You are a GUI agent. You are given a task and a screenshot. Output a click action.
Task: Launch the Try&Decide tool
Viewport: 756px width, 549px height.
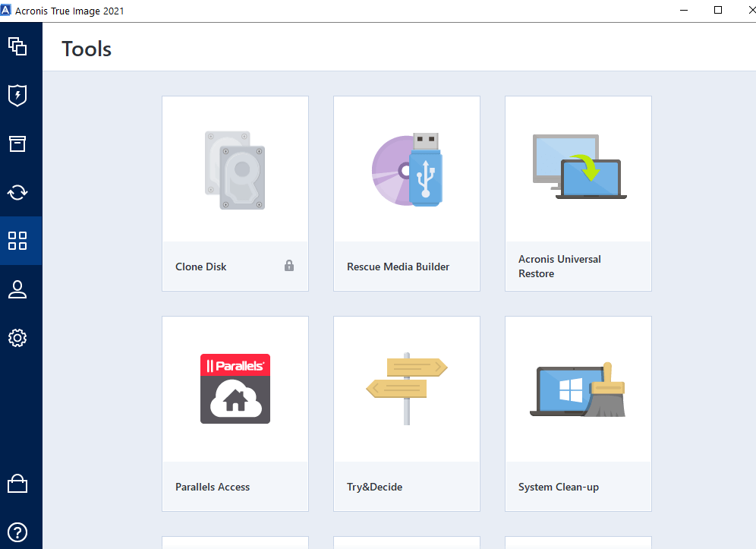tap(407, 414)
